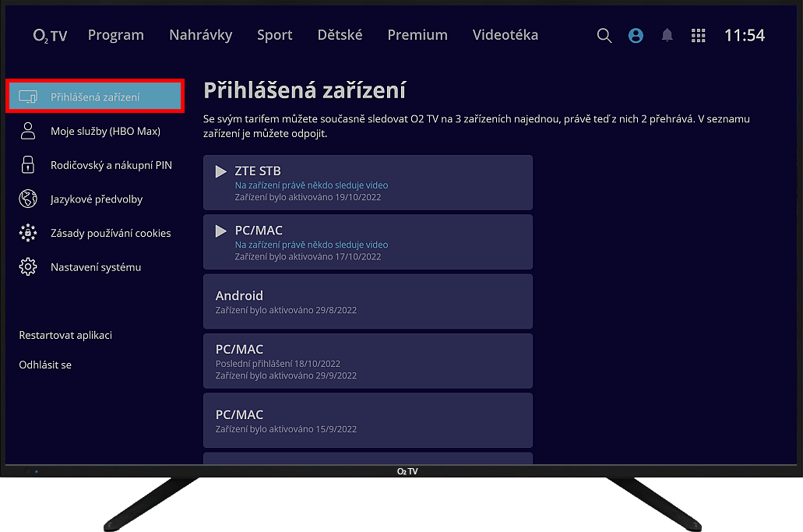Select Moje služby (HBO Max)
The height and width of the screenshot is (532, 803).
(x=105, y=131)
